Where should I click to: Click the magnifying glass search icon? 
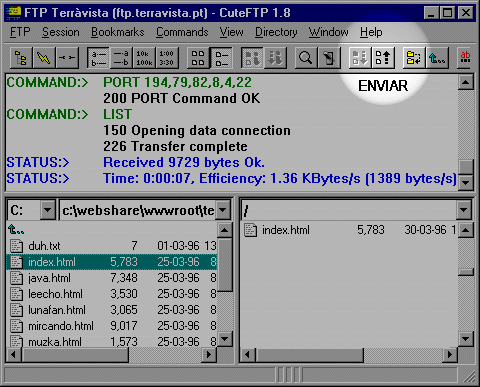[x=306, y=58]
